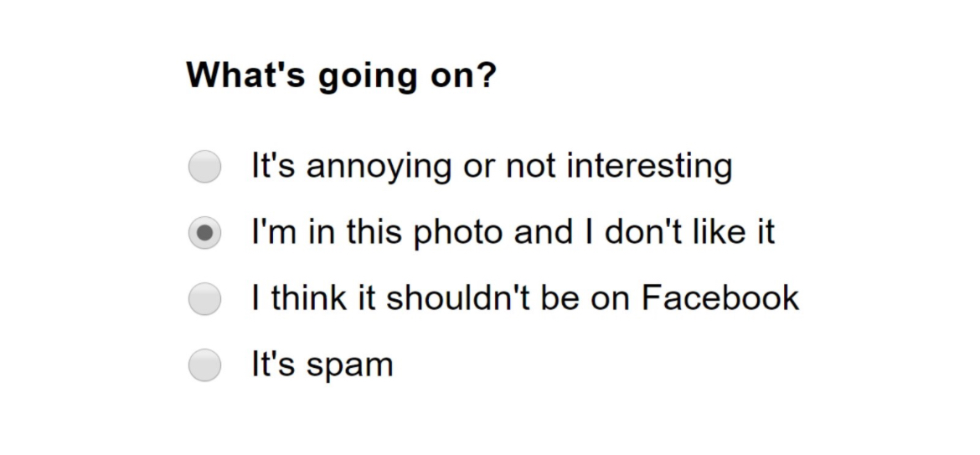980x455 pixels.
Task: Choose the "shouldn't be on Facebook" radio button
Action: 204,299
